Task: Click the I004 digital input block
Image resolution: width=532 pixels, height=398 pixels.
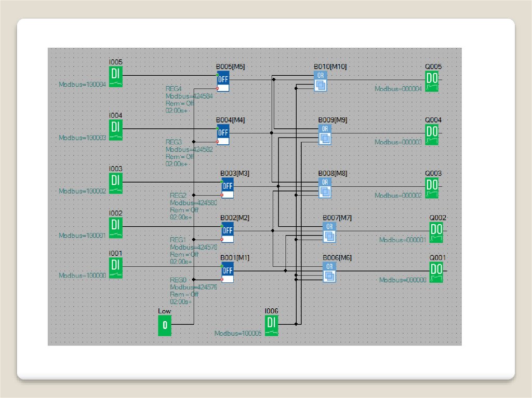Action: point(116,129)
